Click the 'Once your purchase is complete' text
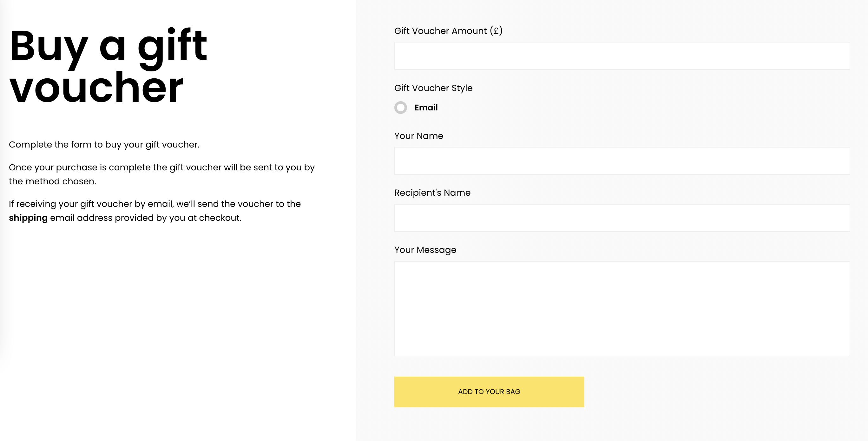 [162, 168]
